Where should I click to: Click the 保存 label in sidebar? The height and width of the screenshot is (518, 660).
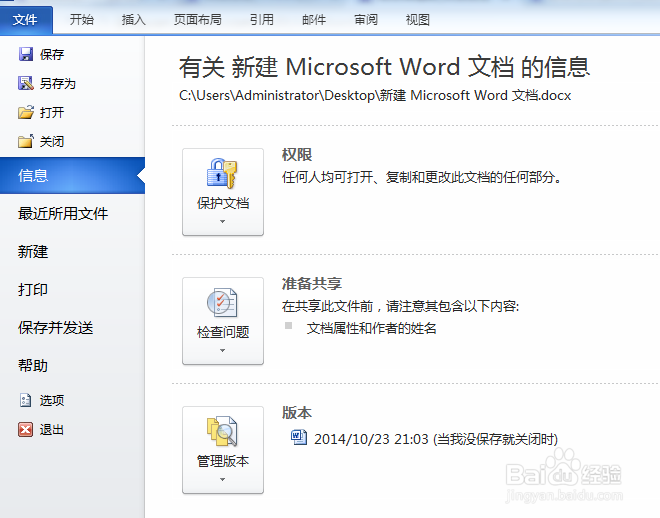click(52, 54)
